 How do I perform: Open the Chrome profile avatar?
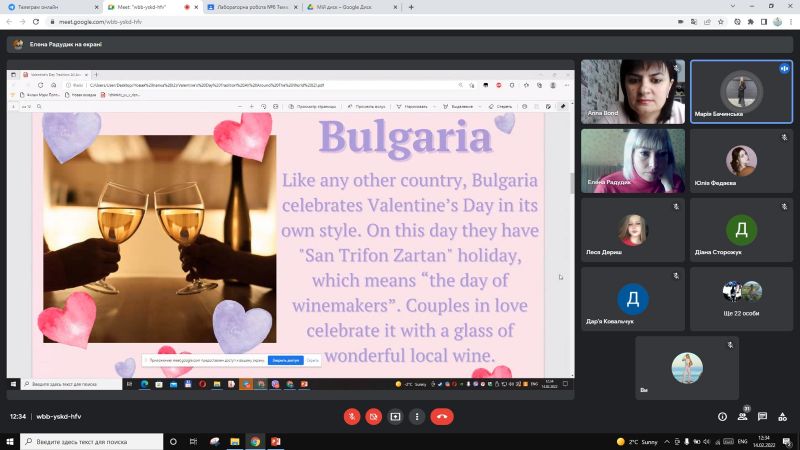coord(777,22)
